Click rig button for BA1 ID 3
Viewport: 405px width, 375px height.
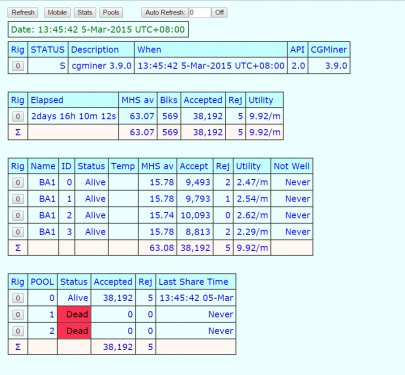click(x=18, y=232)
